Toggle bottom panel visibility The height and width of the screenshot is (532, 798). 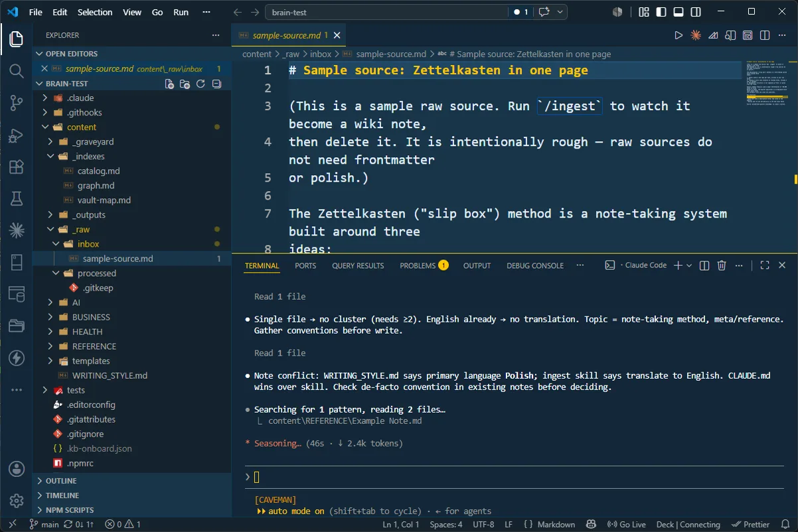(678, 12)
